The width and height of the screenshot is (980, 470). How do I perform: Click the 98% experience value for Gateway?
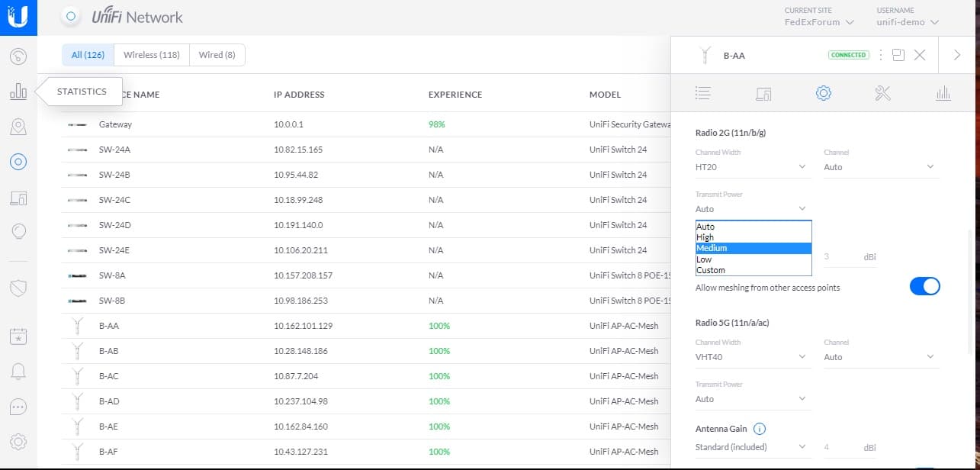437,124
